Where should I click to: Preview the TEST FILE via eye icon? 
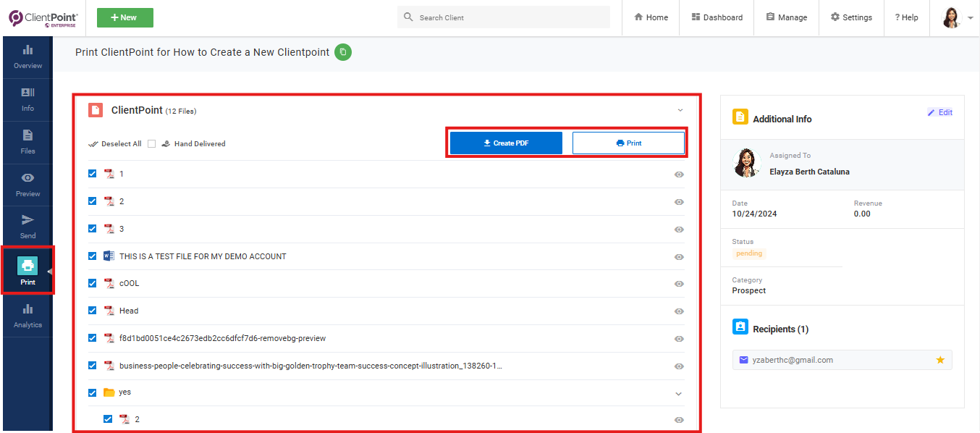click(x=679, y=257)
